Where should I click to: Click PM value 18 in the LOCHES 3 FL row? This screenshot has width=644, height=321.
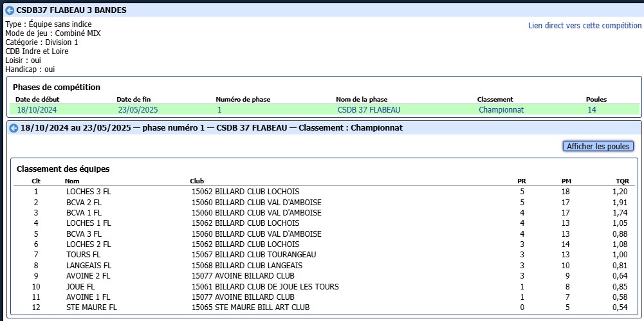(566, 192)
